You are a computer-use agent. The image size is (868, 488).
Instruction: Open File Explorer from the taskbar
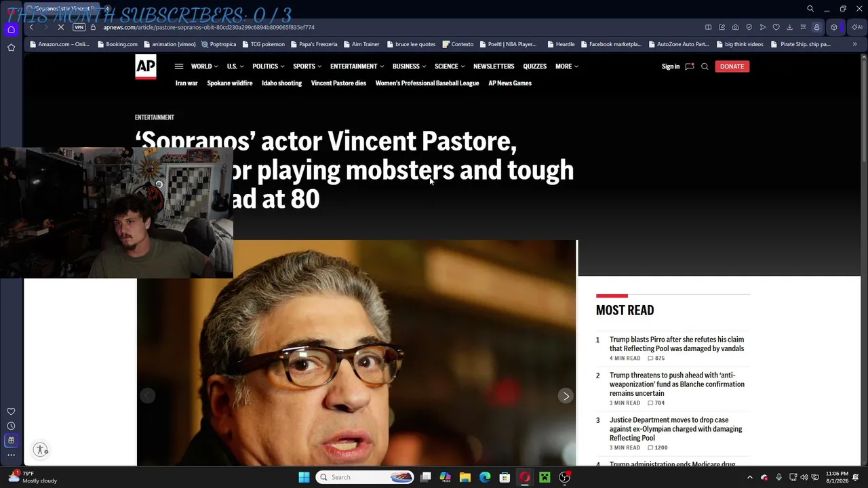465,477
